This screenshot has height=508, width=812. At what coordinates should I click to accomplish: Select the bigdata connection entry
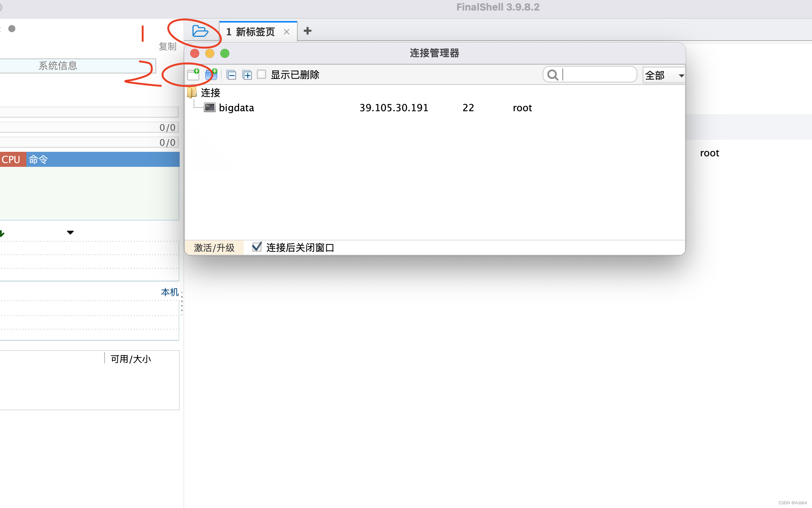point(236,108)
